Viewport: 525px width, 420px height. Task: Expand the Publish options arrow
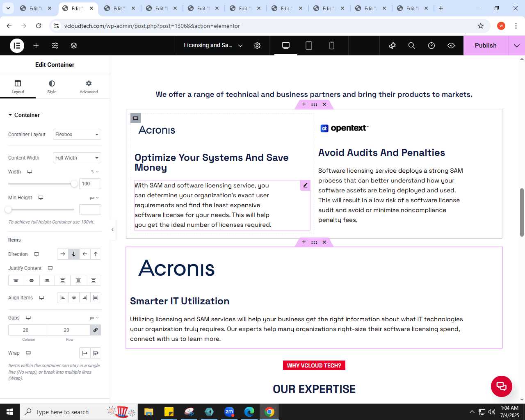(517, 46)
